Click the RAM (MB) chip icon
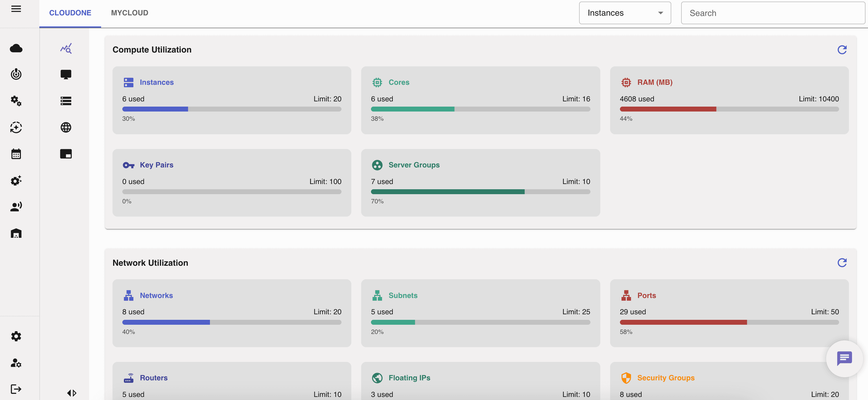This screenshot has width=868, height=400. (626, 83)
